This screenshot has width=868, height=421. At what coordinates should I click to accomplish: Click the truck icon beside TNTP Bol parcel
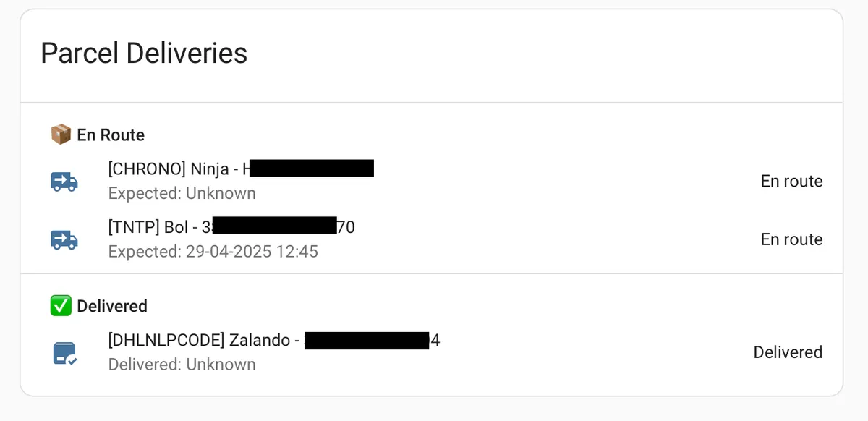(x=64, y=239)
